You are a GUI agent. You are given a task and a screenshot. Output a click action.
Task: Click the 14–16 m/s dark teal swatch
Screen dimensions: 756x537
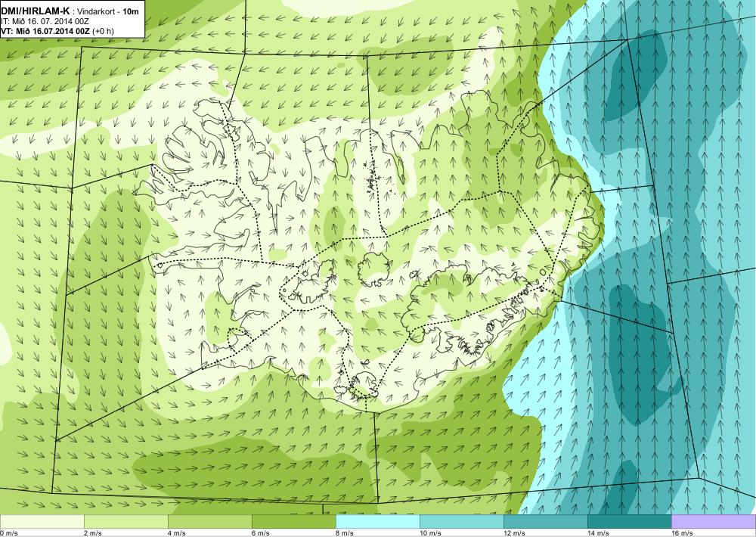pos(629,522)
